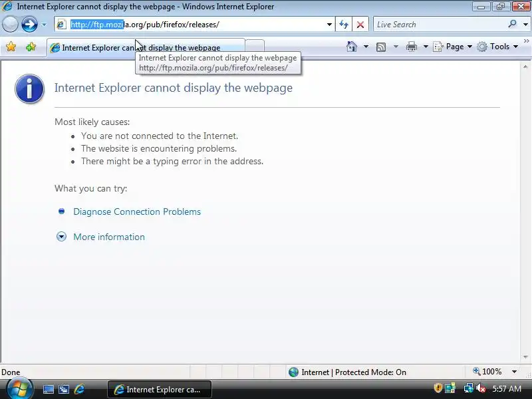
Task: Click the RSS Feeds icon
Action: (x=381, y=47)
